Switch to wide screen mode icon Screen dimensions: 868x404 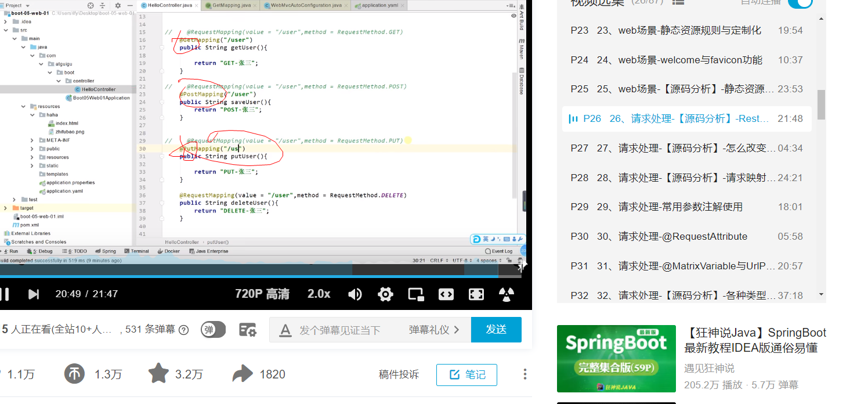446,294
